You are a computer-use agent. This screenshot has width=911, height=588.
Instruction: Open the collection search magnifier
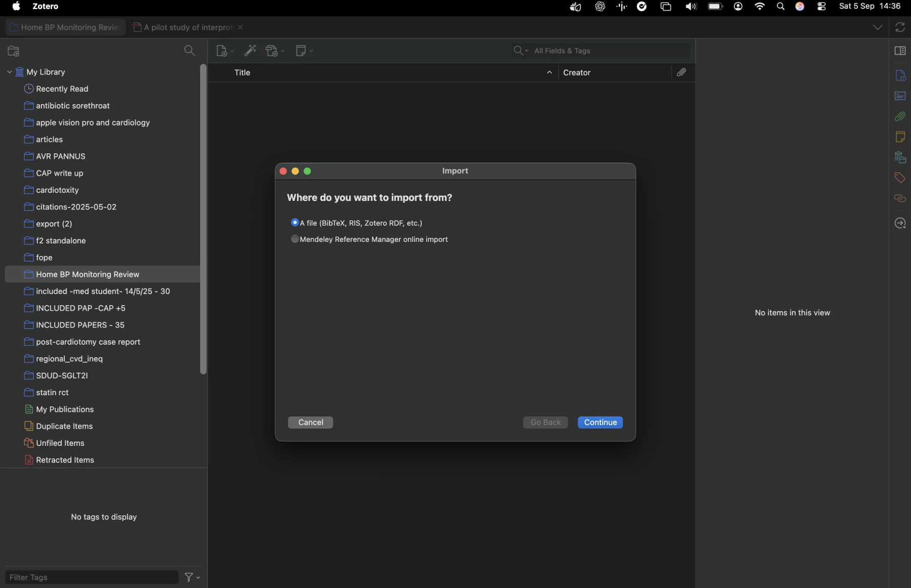click(x=189, y=51)
